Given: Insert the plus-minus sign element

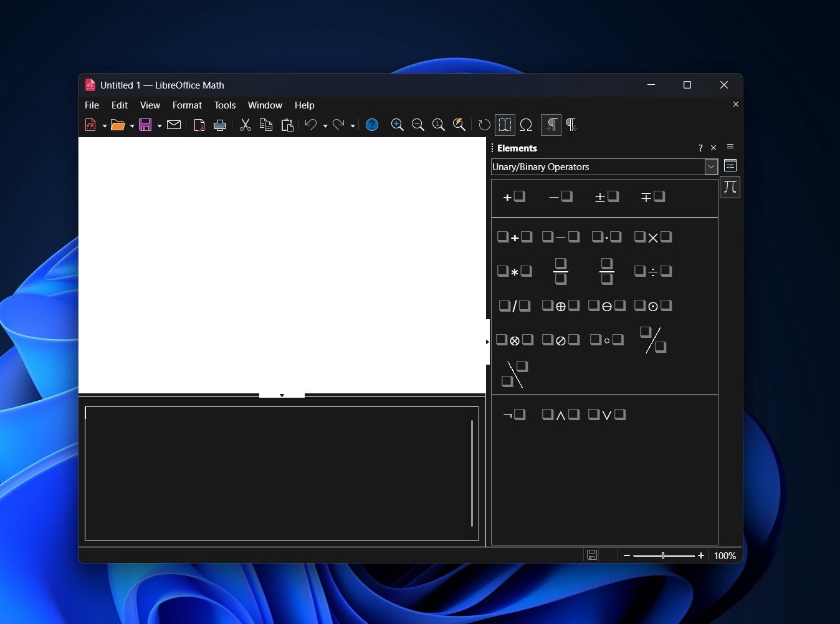Looking at the screenshot, I should tap(606, 197).
